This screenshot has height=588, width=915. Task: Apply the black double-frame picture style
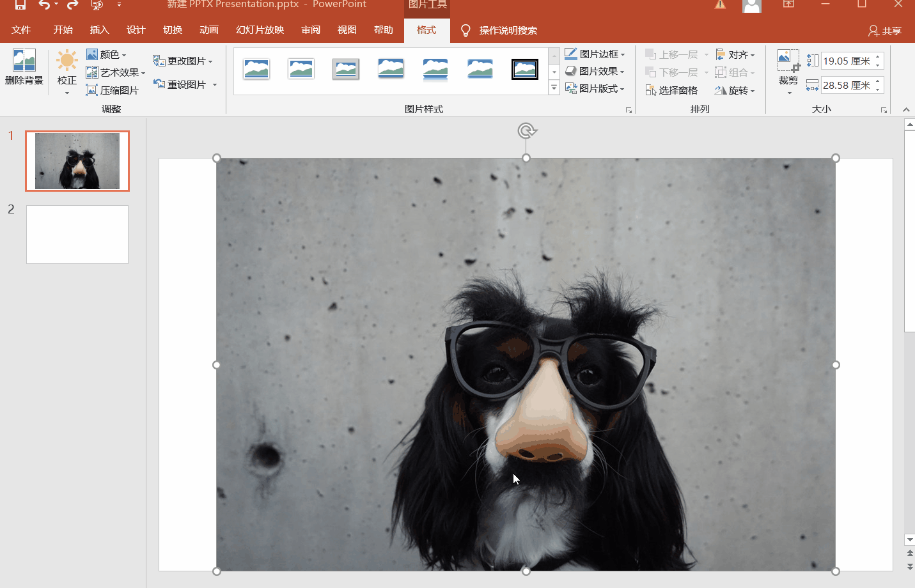point(524,69)
